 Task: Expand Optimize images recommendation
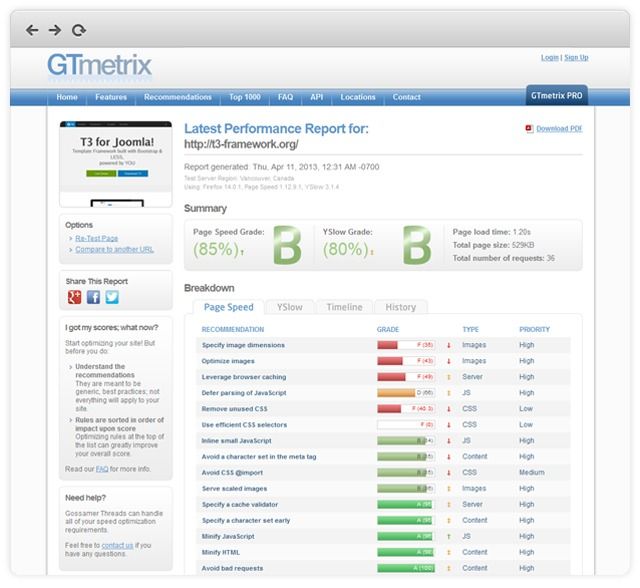[x=228, y=361]
